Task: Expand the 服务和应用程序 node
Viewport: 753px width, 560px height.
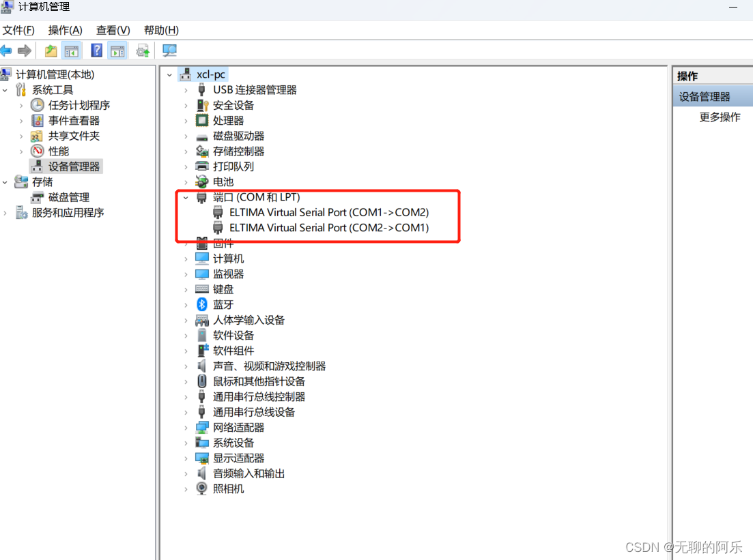Action: pyautogui.click(x=5, y=213)
